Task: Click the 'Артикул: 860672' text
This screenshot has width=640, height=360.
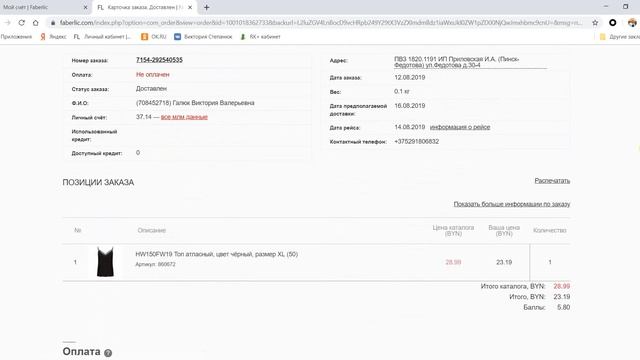Action: [156, 264]
